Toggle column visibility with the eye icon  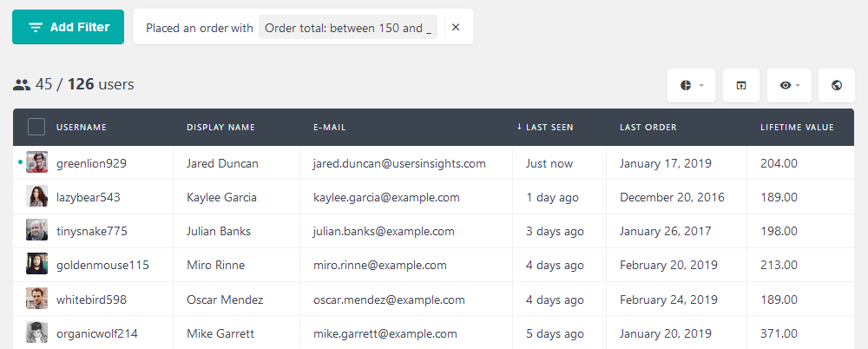789,85
